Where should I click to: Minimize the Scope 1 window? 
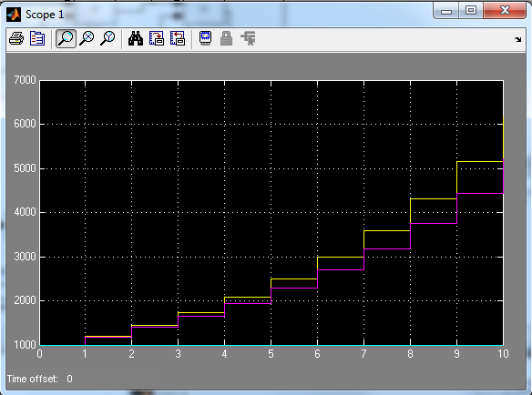coord(446,11)
